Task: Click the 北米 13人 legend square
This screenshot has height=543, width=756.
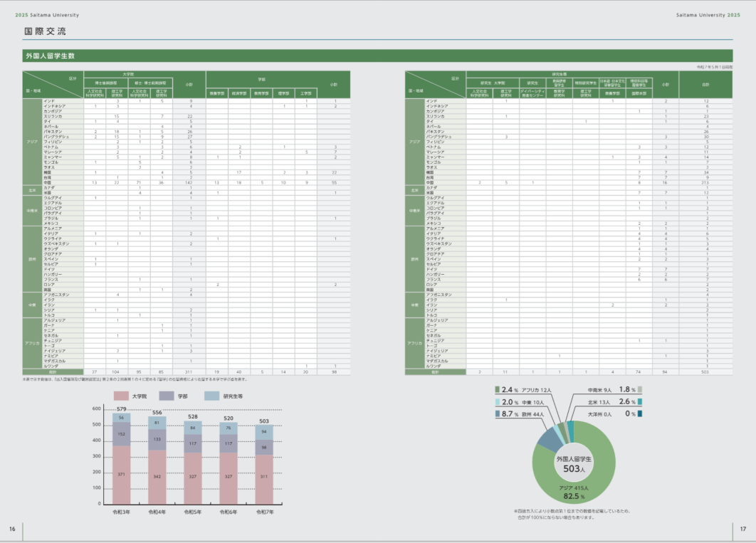Action: pos(640,401)
